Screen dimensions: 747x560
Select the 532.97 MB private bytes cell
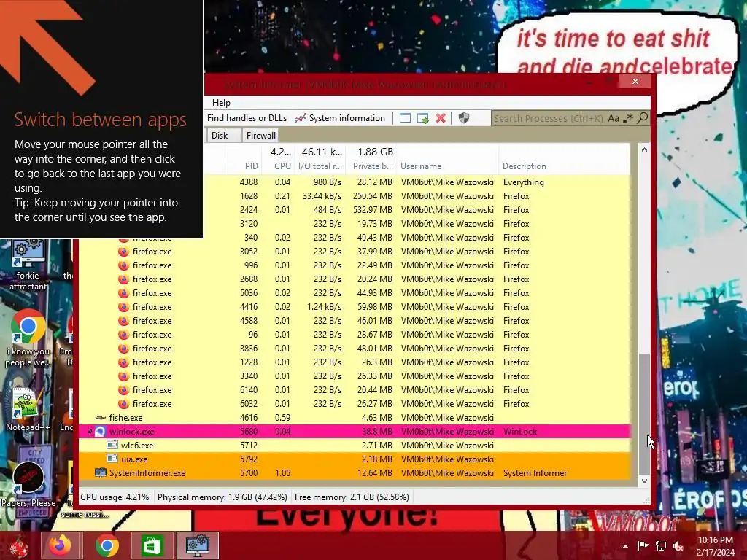374,209
